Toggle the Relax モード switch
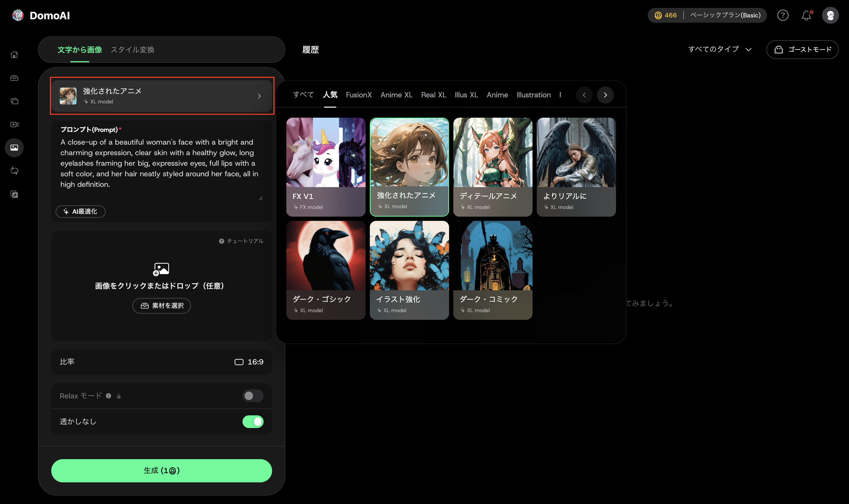The width and height of the screenshot is (849, 504). pos(253,396)
